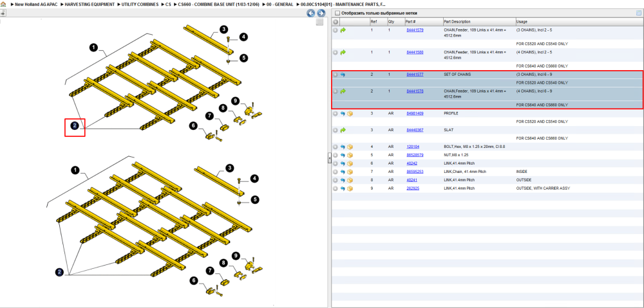Open part number link 84441577
This screenshot has height=308, width=644.
pos(415,75)
